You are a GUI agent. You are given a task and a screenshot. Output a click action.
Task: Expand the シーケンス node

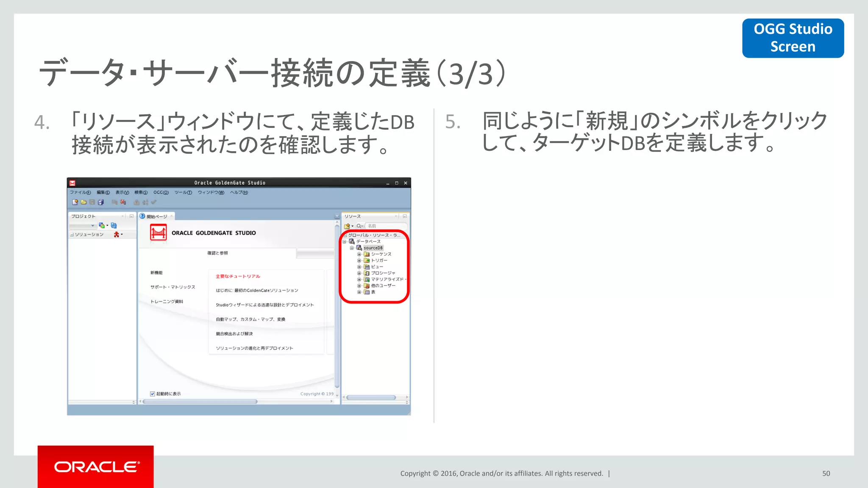359,254
